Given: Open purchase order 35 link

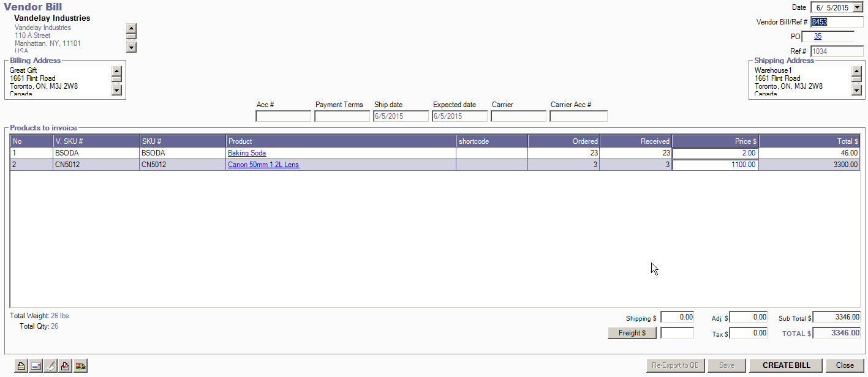Looking at the screenshot, I should (x=818, y=37).
